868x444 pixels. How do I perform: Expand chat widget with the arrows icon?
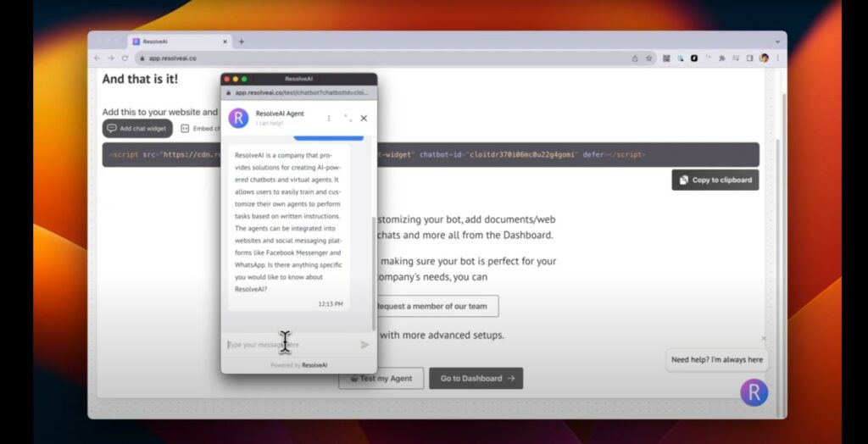coord(348,118)
